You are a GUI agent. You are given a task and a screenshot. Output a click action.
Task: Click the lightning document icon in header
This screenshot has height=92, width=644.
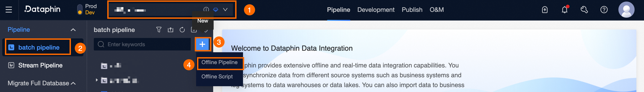pos(545,10)
